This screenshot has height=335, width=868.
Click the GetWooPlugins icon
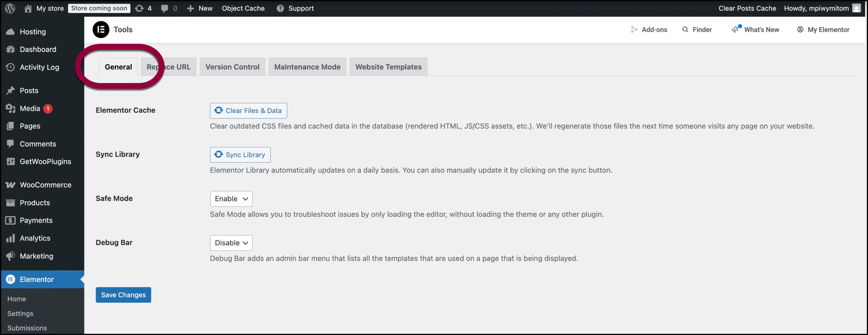[11, 161]
